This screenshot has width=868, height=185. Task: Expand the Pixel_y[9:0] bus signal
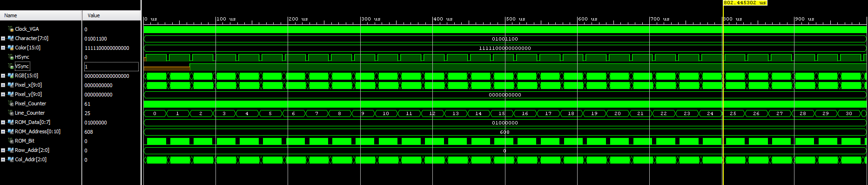tap(3, 94)
